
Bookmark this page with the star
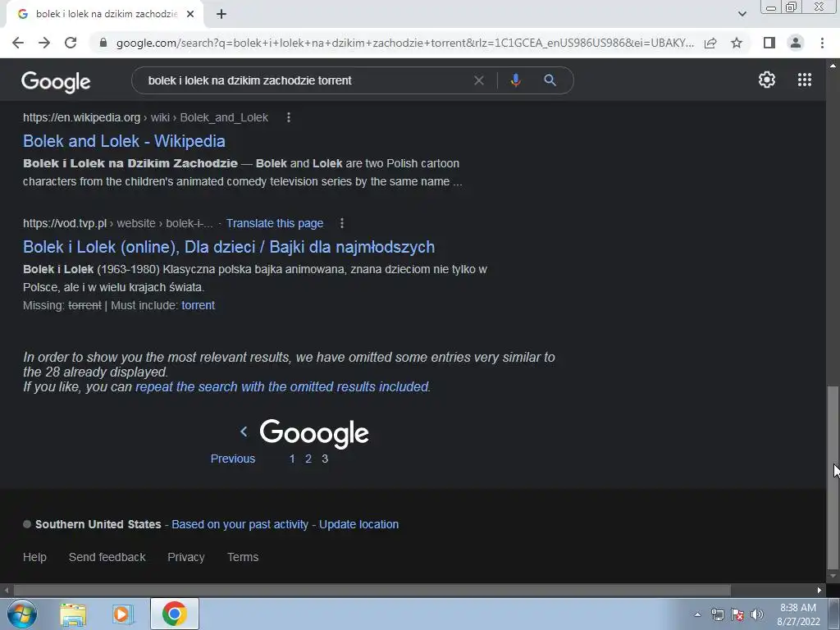coord(737,43)
